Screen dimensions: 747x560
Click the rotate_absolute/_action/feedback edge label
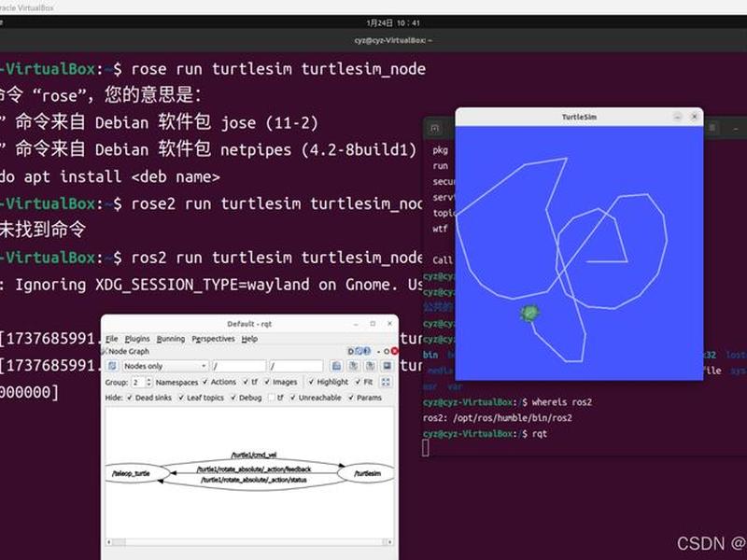point(253,469)
